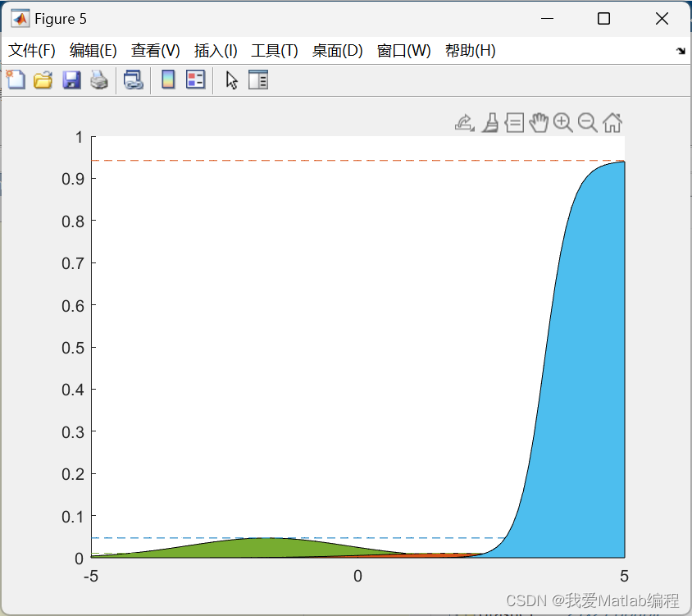Click y-axis tick label 0.9

[x=73, y=179]
